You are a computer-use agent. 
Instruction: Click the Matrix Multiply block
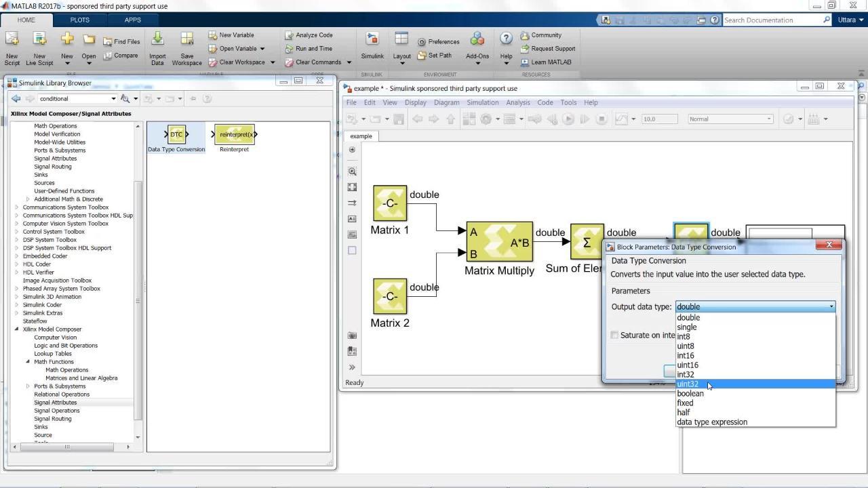[x=500, y=242]
